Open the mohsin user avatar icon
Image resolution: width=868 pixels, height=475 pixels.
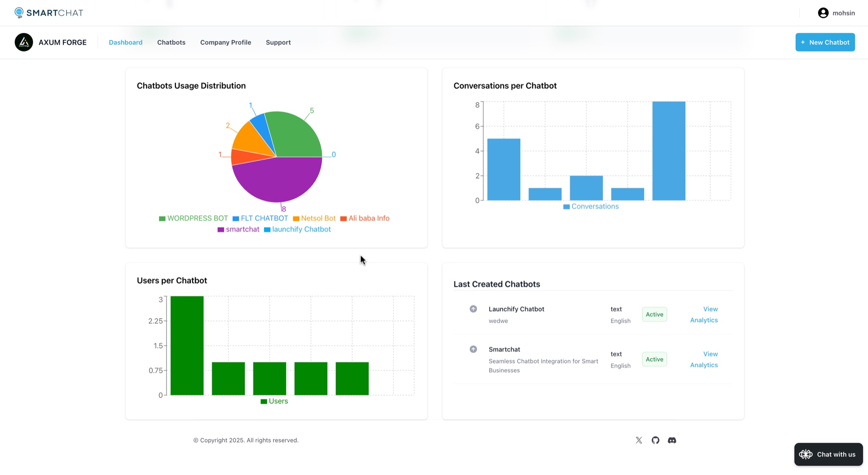pyautogui.click(x=823, y=13)
